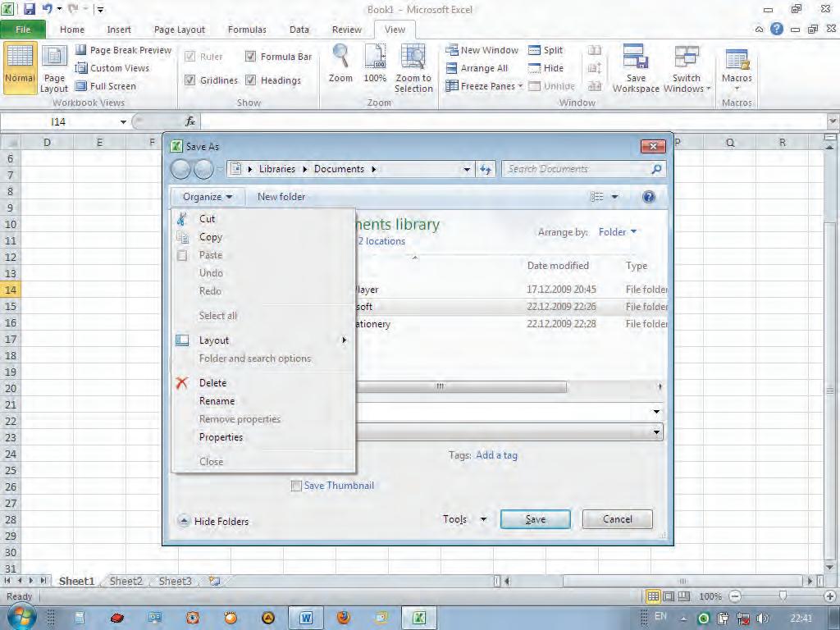The image size is (840, 630).
Task: Open Excel Help question mark icon
Action: (x=777, y=29)
